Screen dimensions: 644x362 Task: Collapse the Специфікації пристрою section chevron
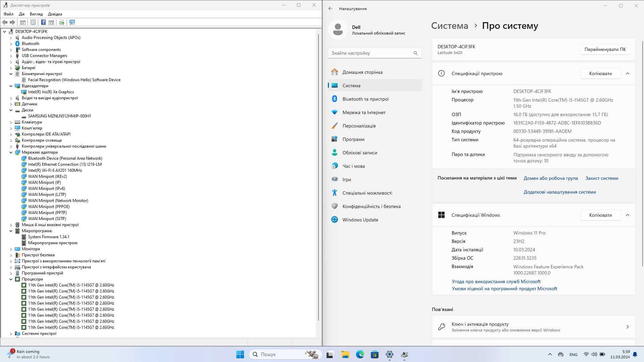(x=628, y=73)
